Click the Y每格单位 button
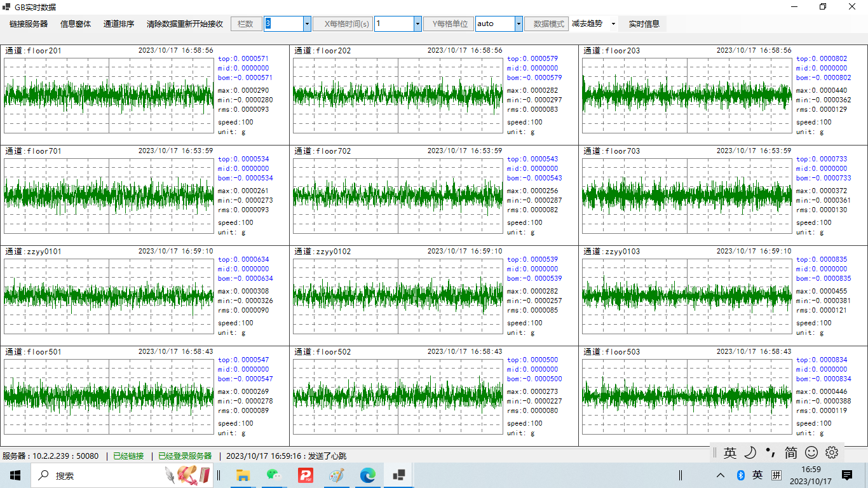Screen dimensions: 868x488 (449, 24)
